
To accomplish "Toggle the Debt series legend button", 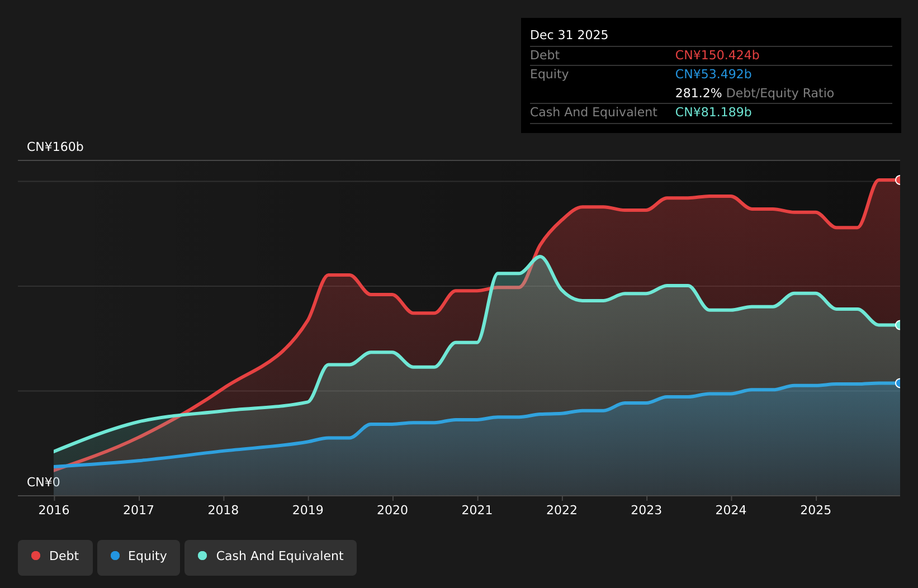I will [x=55, y=557].
